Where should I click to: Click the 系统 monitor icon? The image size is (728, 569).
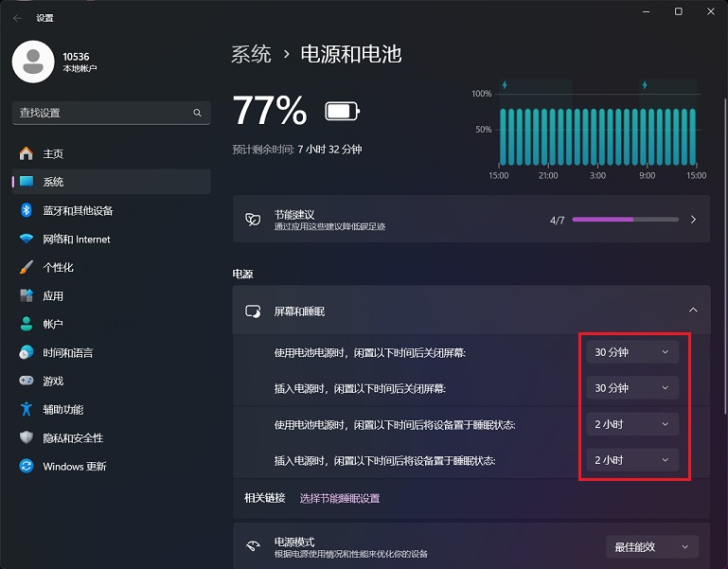27,182
